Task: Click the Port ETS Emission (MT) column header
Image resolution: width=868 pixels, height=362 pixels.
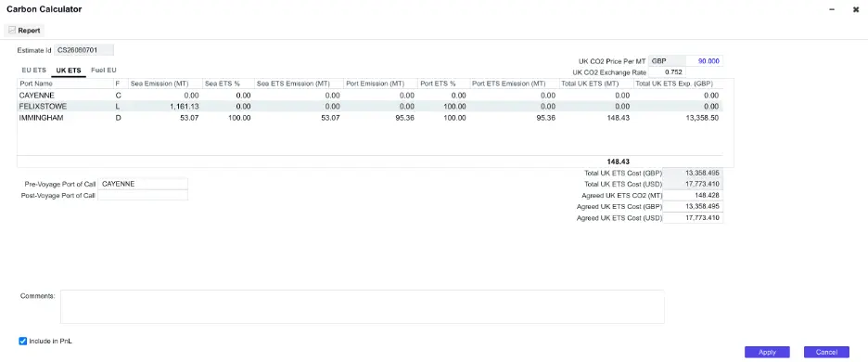Action: [x=515, y=84]
